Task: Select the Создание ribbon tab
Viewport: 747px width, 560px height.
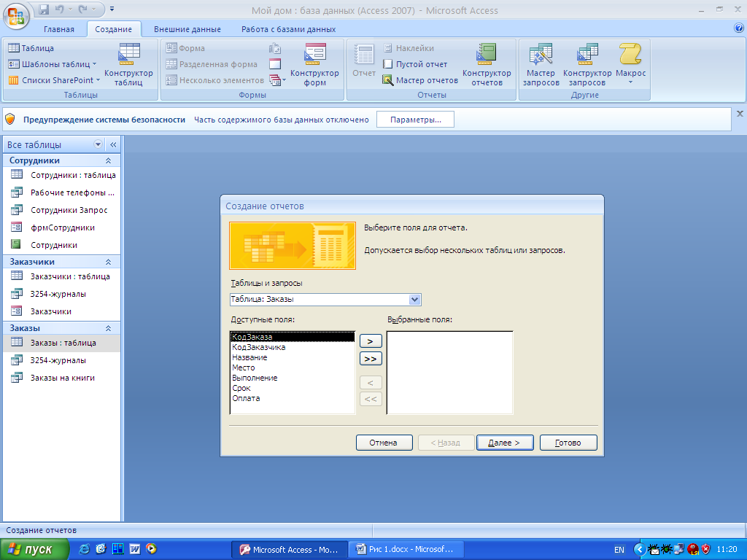Action: [x=113, y=29]
